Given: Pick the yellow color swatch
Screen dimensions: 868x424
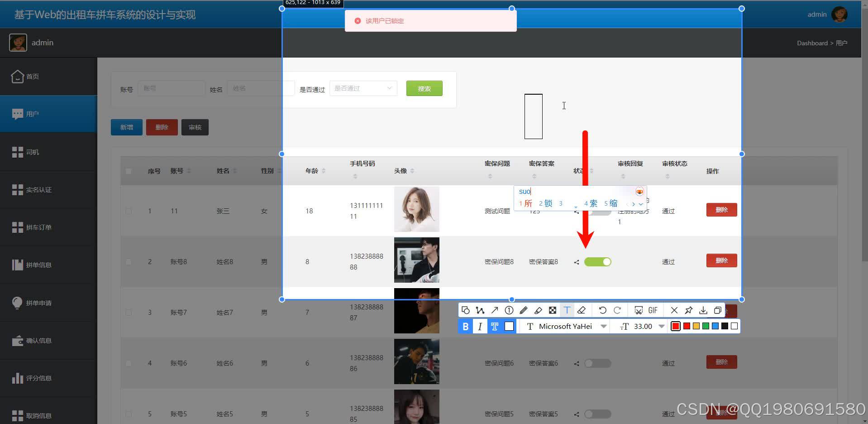Looking at the screenshot, I should (696, 326).
